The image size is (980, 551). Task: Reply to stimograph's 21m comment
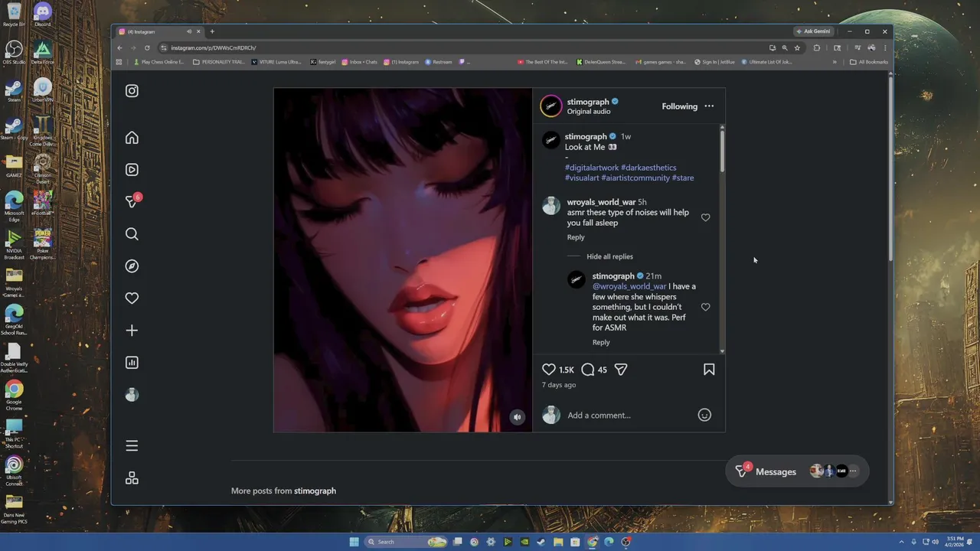[601, 342]
